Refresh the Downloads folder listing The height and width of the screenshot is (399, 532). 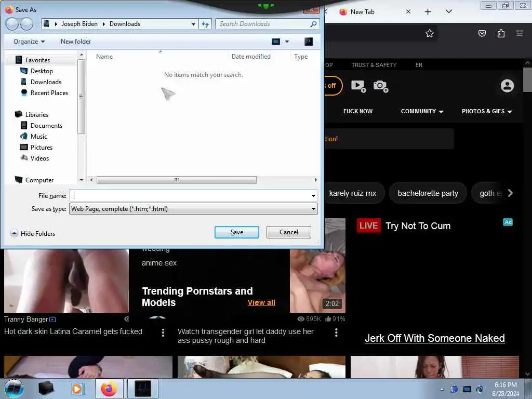click(205, 24)
